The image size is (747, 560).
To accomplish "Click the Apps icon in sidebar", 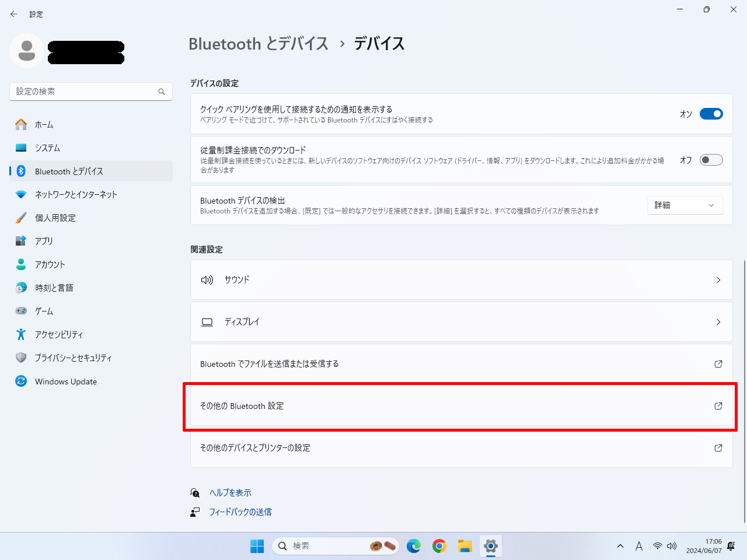I will pos(21,241).
